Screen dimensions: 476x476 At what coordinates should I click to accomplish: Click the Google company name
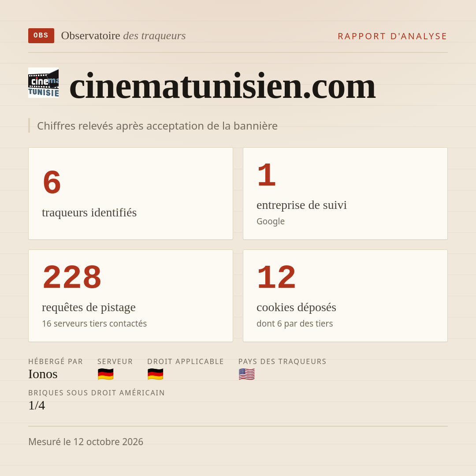271,221
